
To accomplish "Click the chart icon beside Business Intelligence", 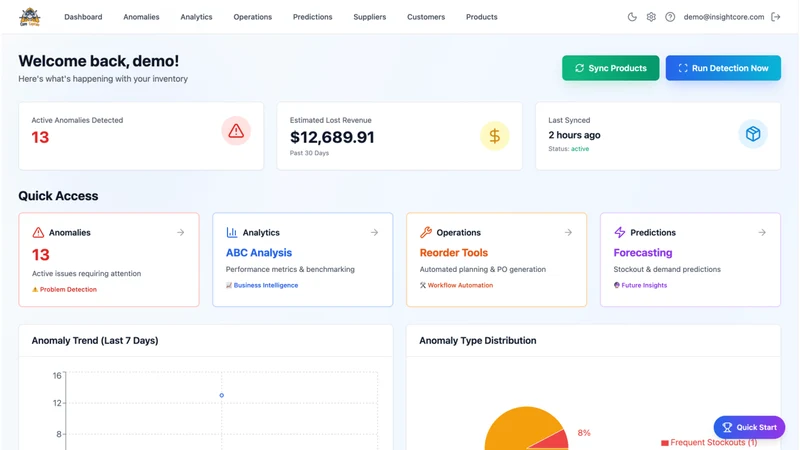I will point(229,285).
